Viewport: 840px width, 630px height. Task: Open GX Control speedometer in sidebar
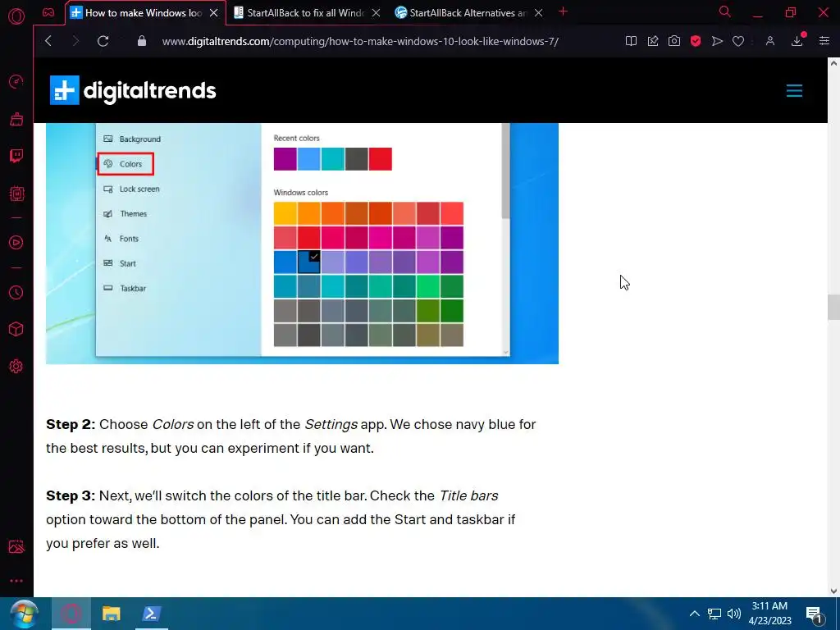16,81
